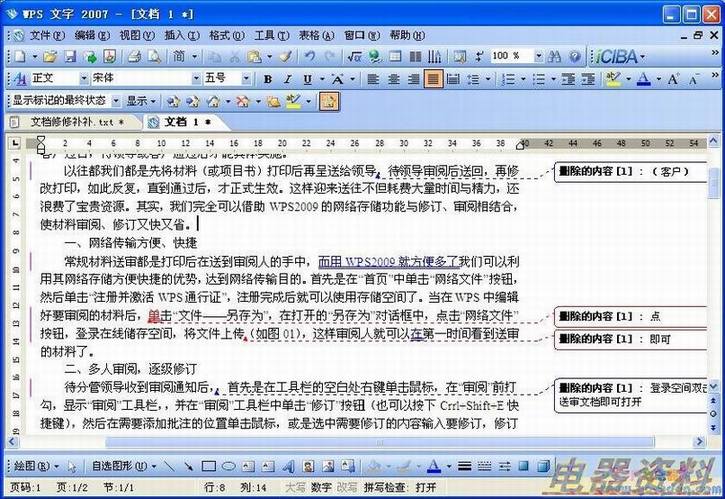
Task: Draw a line with the line tool
Action: [x=170, y=466]
